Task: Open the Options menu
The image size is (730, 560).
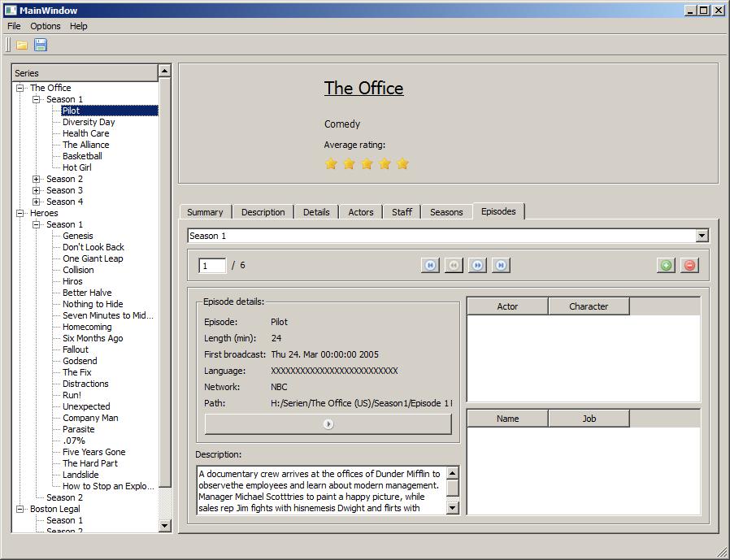Action: click(x=46, y=26)
